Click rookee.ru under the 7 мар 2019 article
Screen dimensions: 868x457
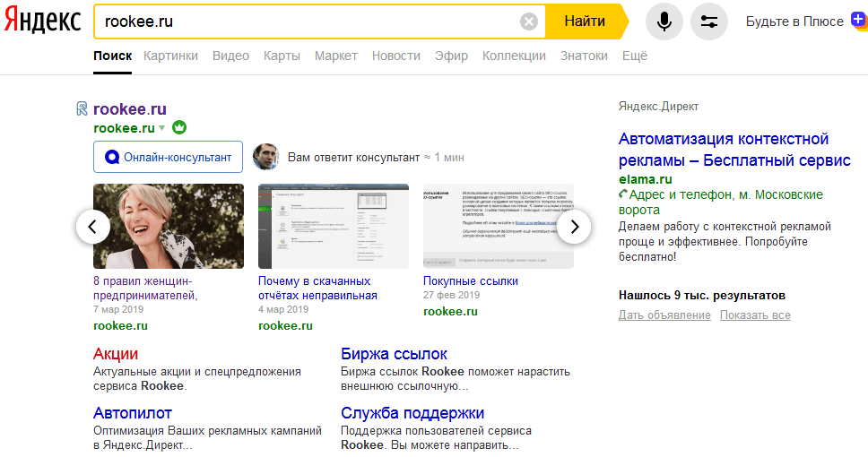point(120,326)
